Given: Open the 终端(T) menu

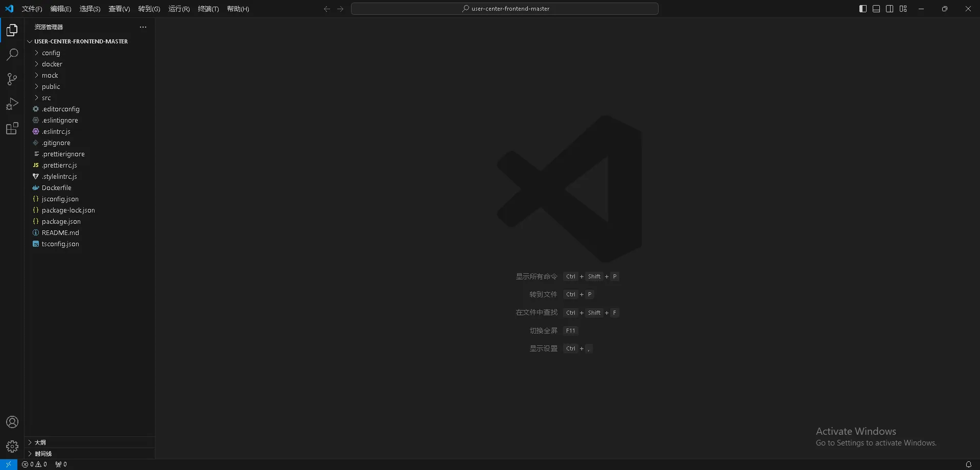Looking at the screenshot, I should click(x=208, y=9).
